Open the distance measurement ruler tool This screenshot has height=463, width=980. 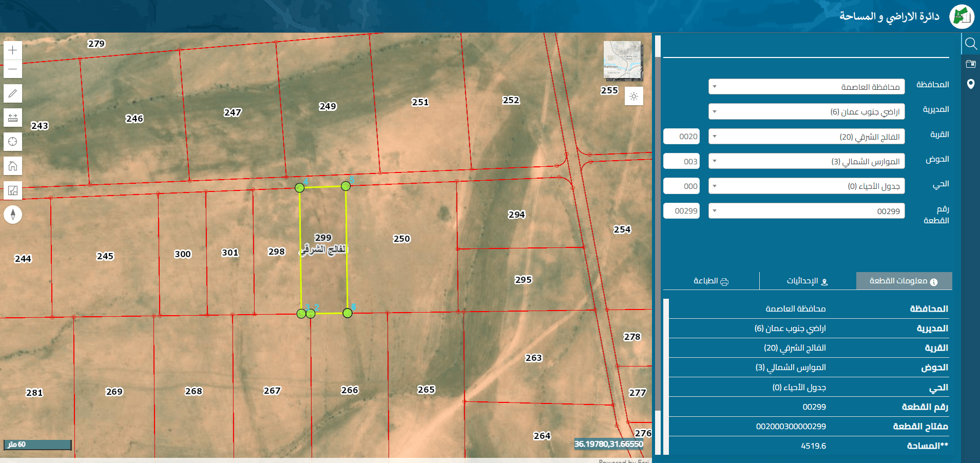point(13,118)
